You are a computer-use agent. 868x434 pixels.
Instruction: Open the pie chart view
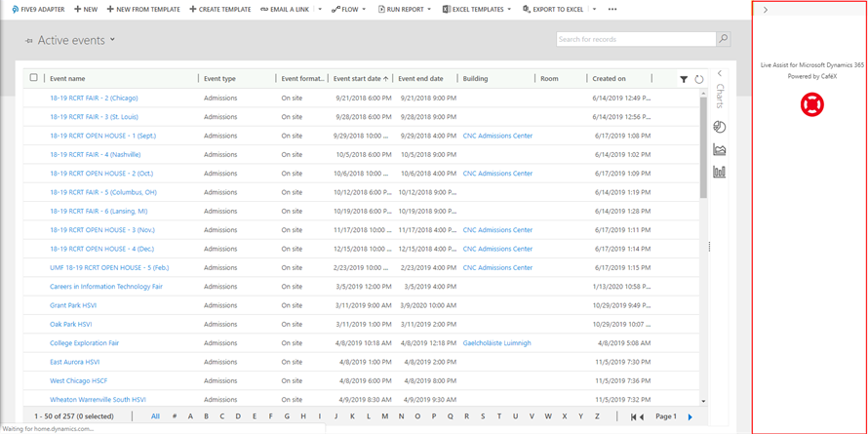point(720,127)
